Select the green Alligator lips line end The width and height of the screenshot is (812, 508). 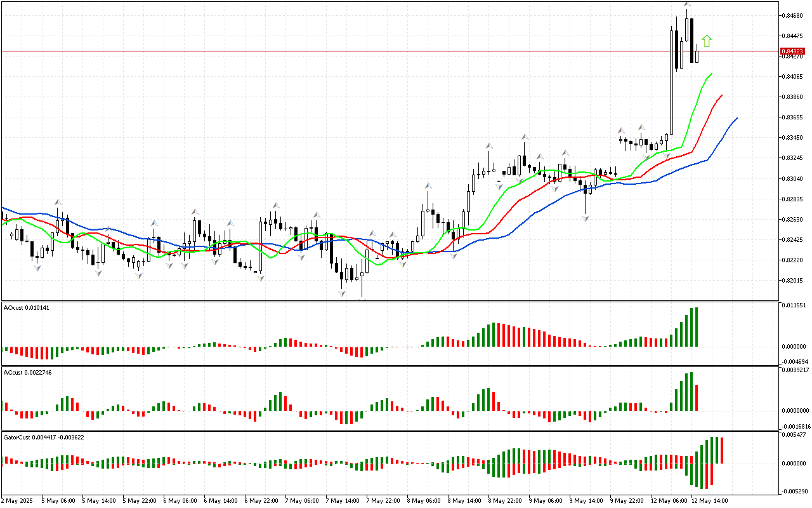point(711,74)
